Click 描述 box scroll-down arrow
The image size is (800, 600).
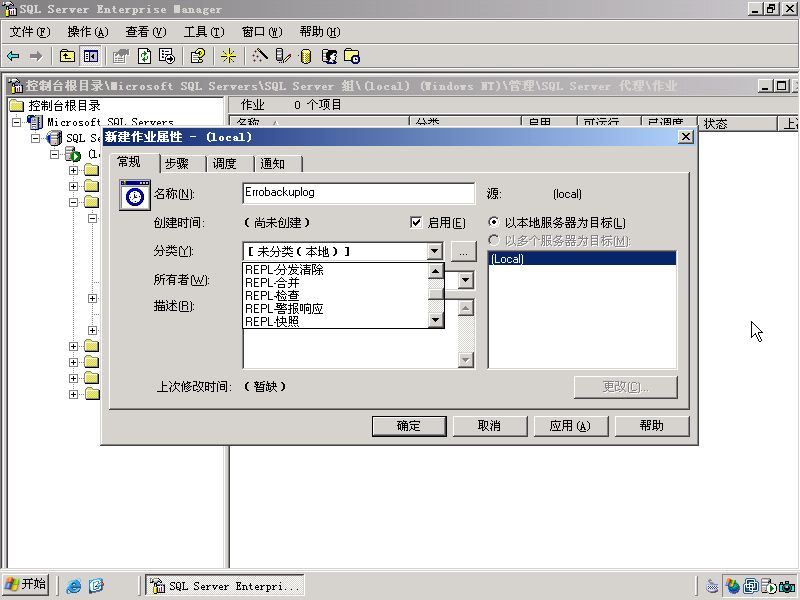coord(465,360)
